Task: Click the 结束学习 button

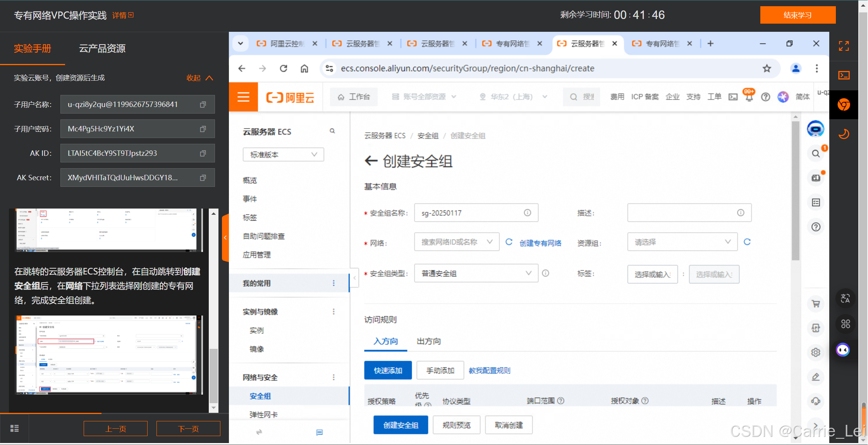Action: tap(798, 15)
